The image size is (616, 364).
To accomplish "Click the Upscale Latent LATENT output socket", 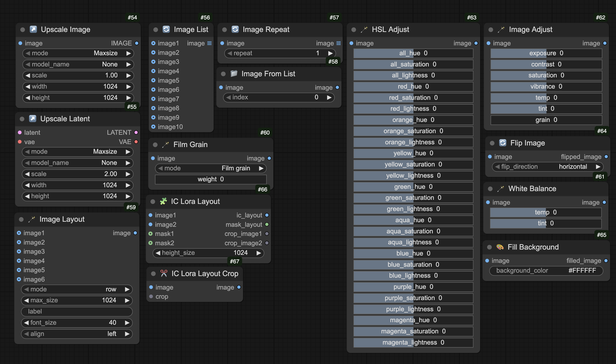I will pos(136,132).
